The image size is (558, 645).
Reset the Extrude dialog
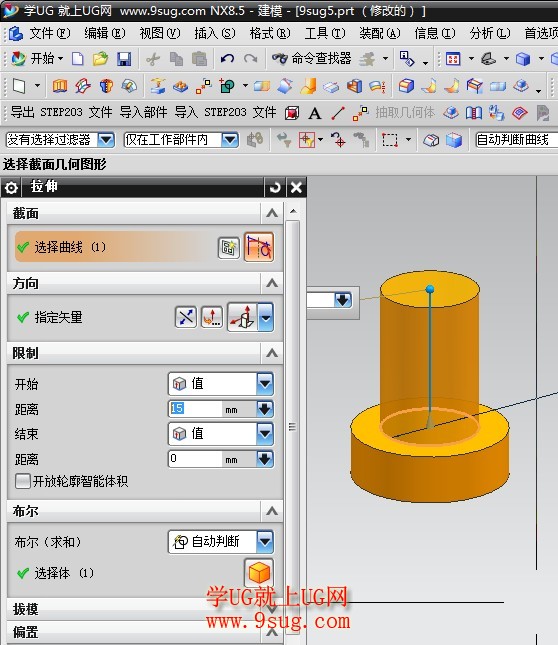275,188
